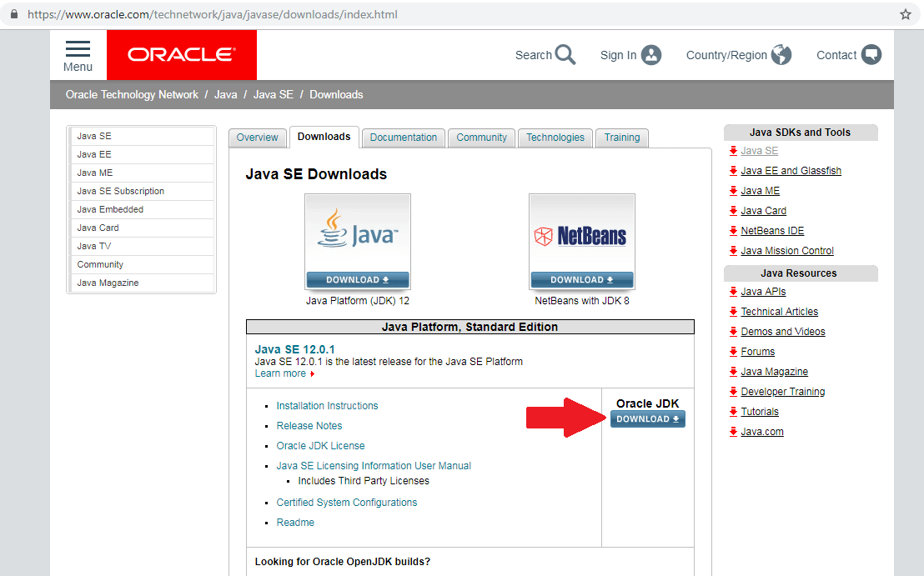Click download arrow icon beside Java Card
This screenshot has width=924, height=576.
pos(733,211)
